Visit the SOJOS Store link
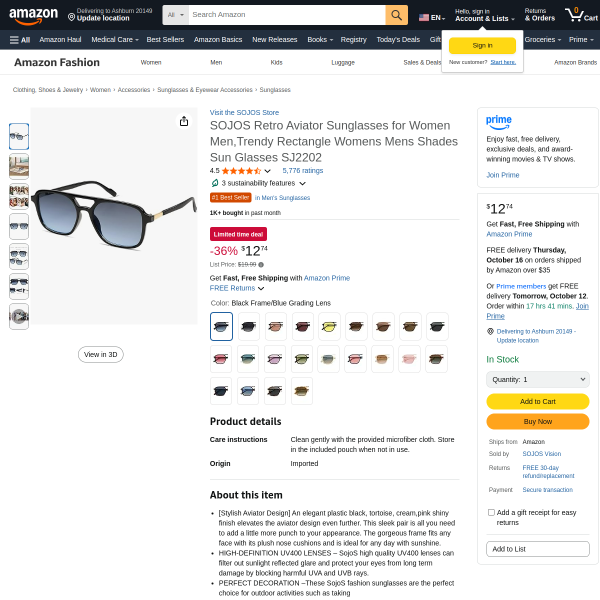 click(x=244, y=112)
